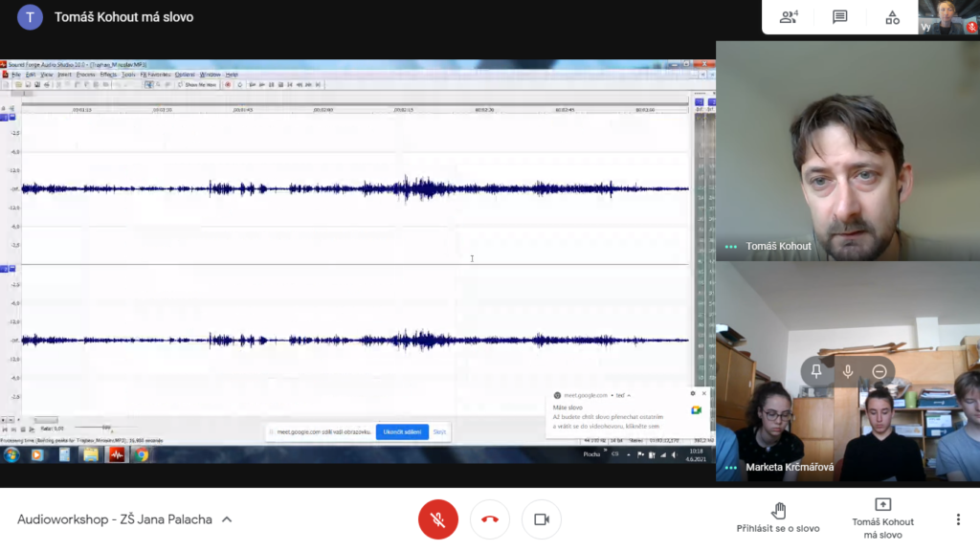Open the Edit menu in Sound Forge
980x551 pixels.
[x=31, y=75]
